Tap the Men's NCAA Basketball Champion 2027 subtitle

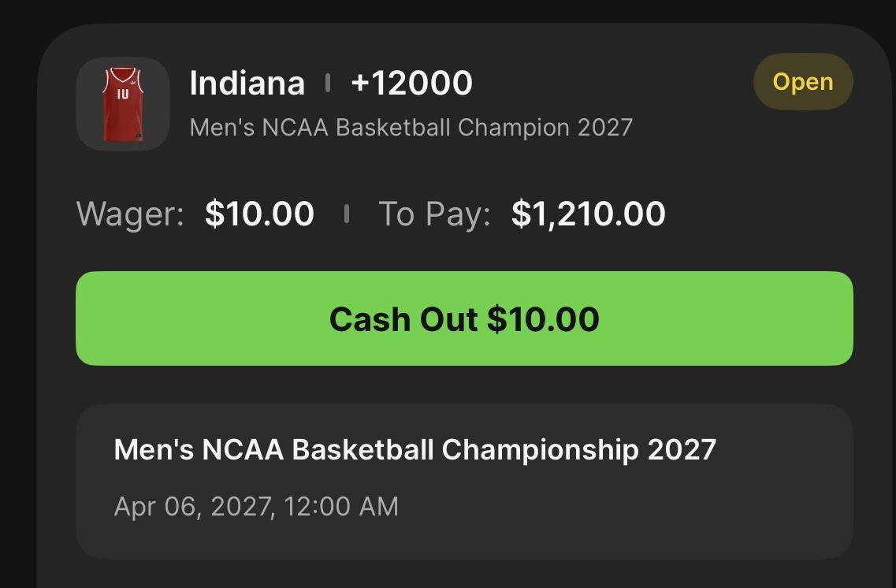point(411,127)
